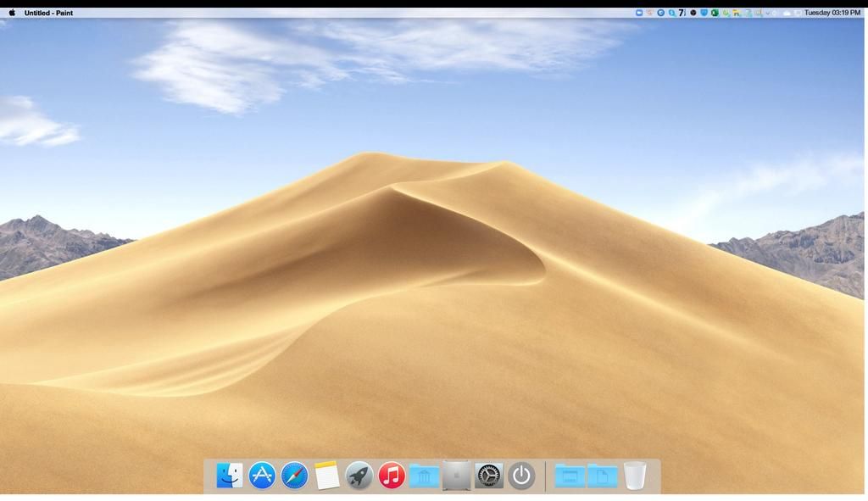Open System Preferences gear icon

(x=489, y=475)
